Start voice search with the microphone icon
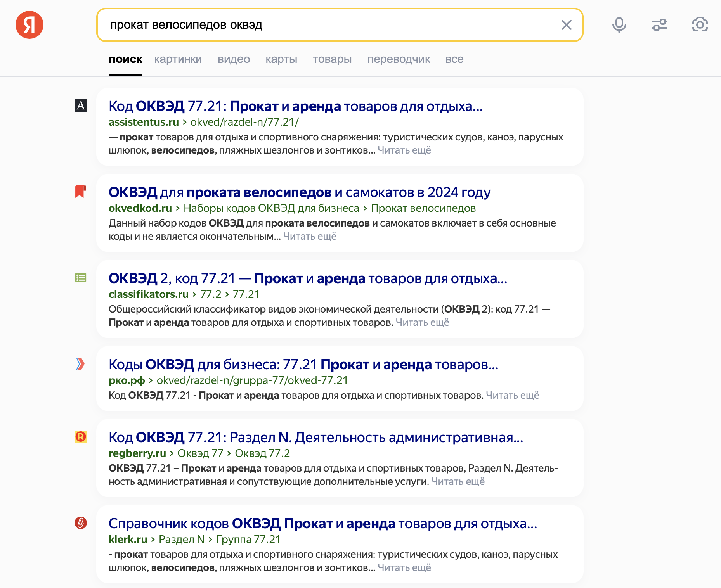This screenshot has width=721, height=588. point(619,25)
